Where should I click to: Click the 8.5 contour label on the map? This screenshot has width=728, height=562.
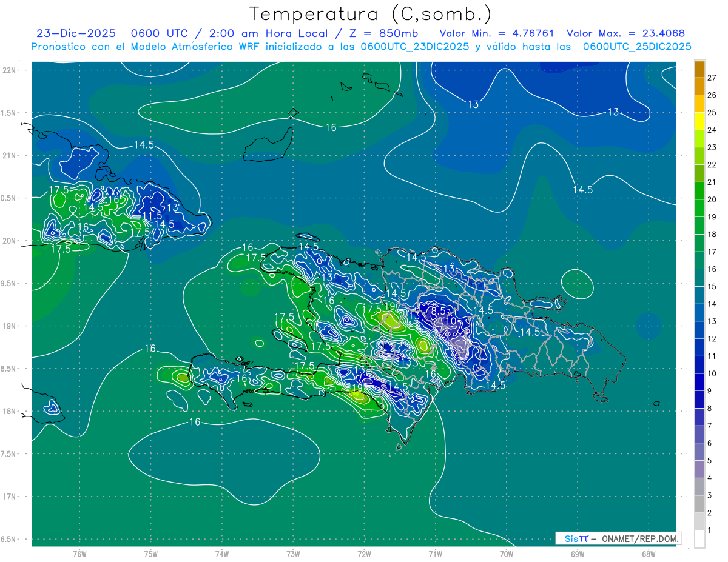tap(438, 311)
